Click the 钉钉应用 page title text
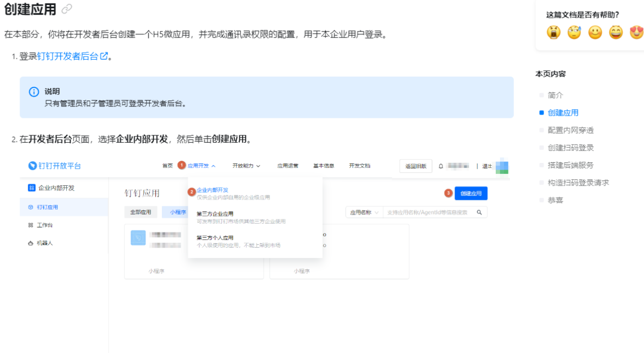Viewport: 644px width, 353px height. click(x=142, y=193)
